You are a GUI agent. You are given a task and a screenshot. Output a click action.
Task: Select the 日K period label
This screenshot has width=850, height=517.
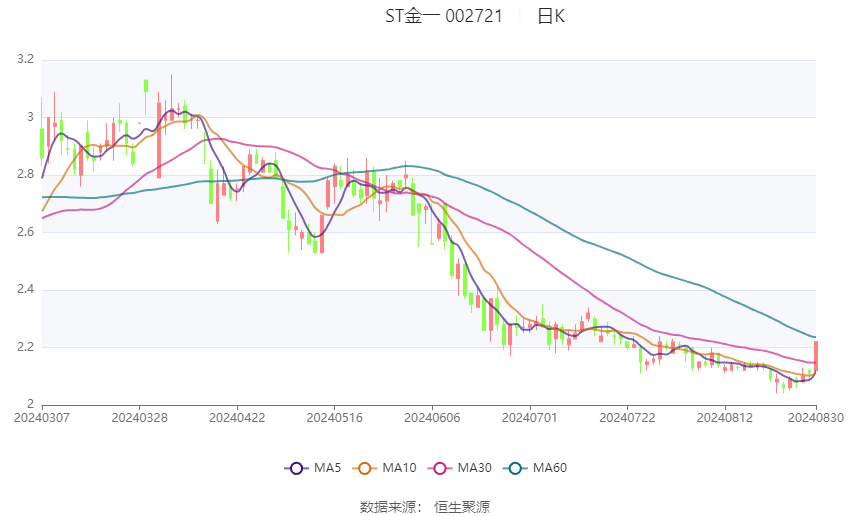551,16
